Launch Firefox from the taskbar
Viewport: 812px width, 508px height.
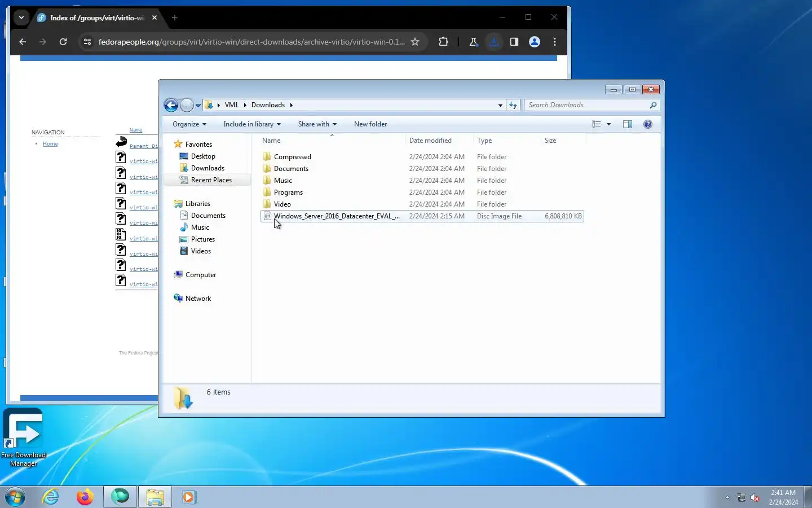85,497
